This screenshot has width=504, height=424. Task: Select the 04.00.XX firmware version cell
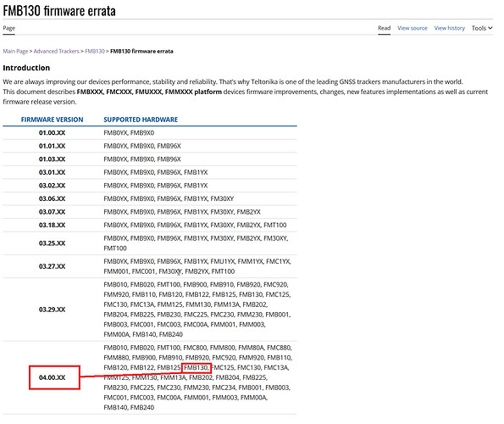click(52, 377)
